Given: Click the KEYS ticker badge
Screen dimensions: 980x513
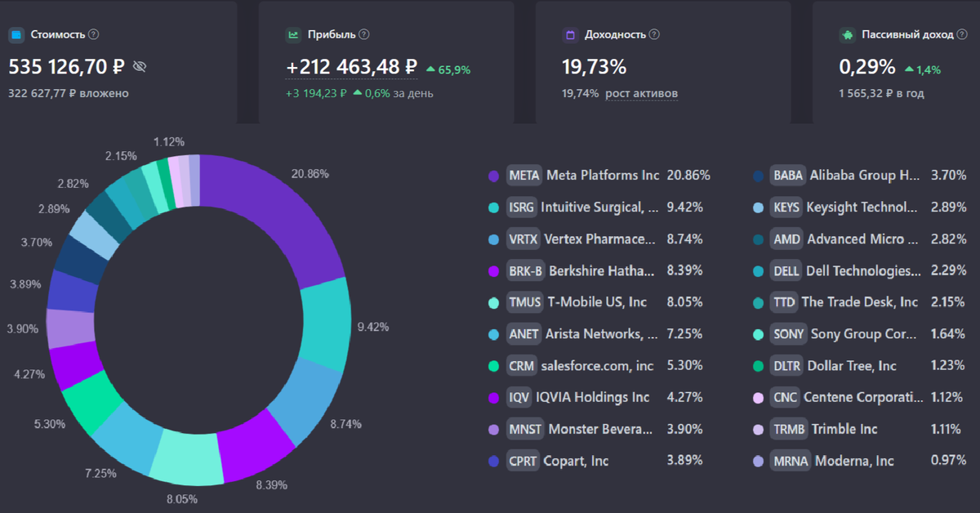Looking at the screenshot, I should pos(786,207).
